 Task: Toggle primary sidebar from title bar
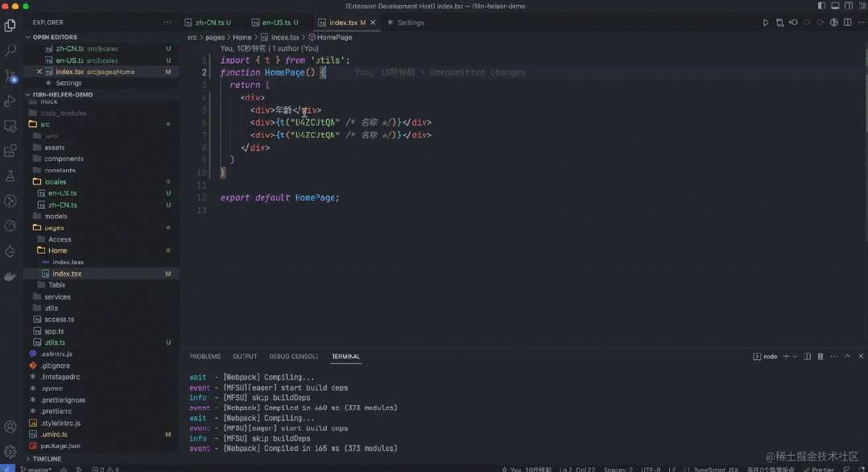pos(821,6)
